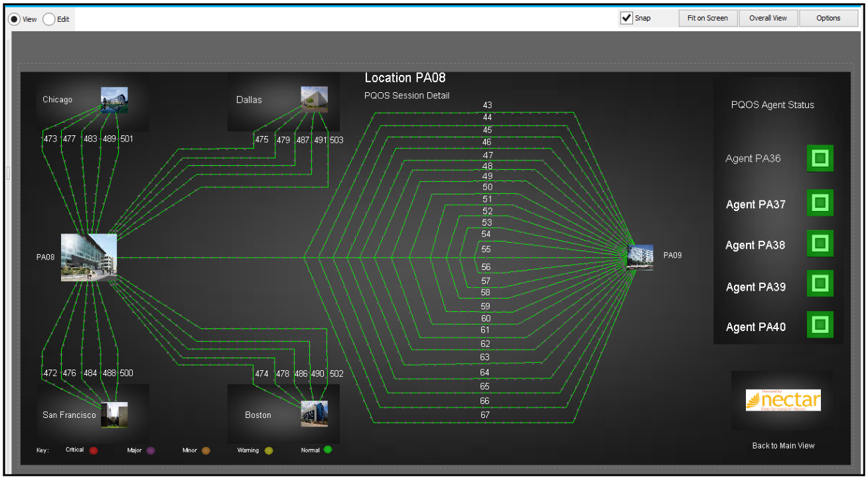Image resolution: width=868 pixels, height=479 pixels.
Task: Select the View radio button
Action: [x=14, y=19]
